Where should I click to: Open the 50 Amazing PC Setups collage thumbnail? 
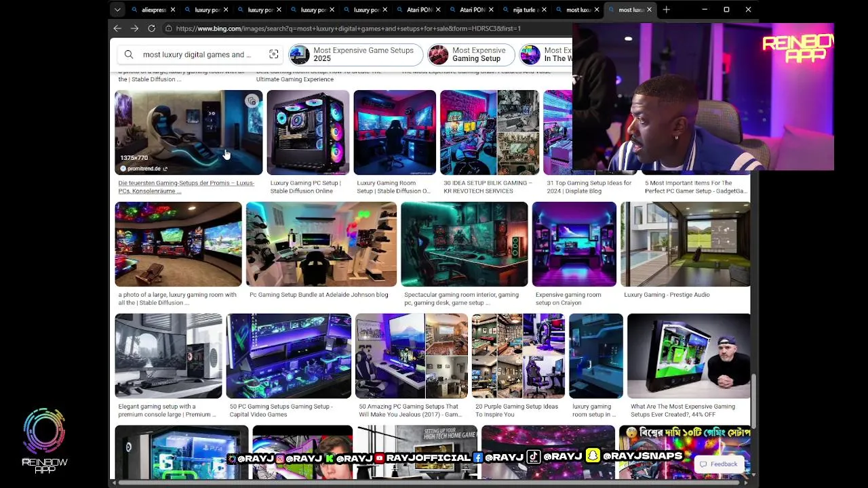point(412,356)
